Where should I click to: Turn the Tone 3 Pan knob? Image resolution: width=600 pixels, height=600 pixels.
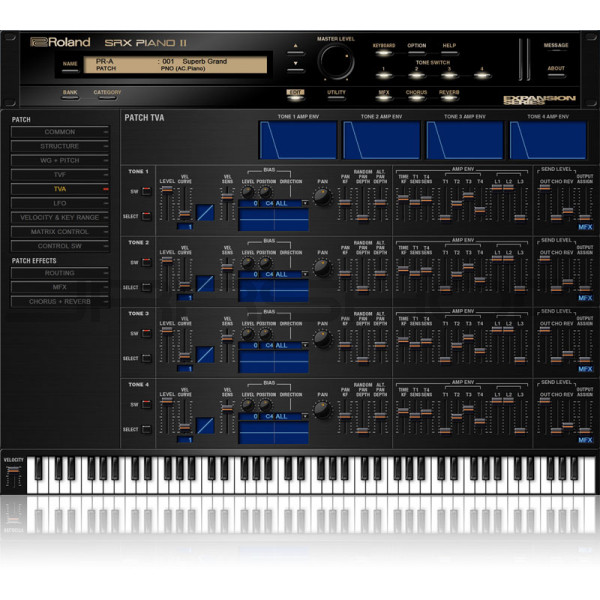(x=323, y=339)
